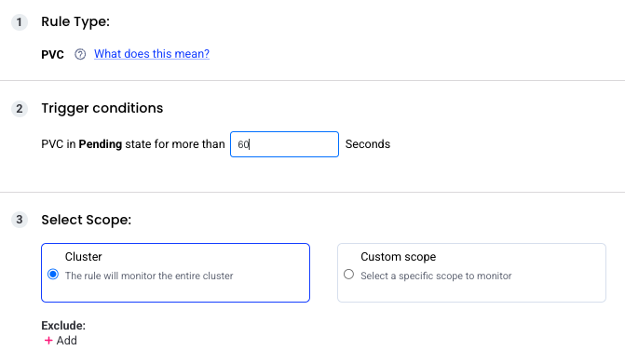Choose the Custom scope card title
The image size is (625, 364).
tap(399, 257)
